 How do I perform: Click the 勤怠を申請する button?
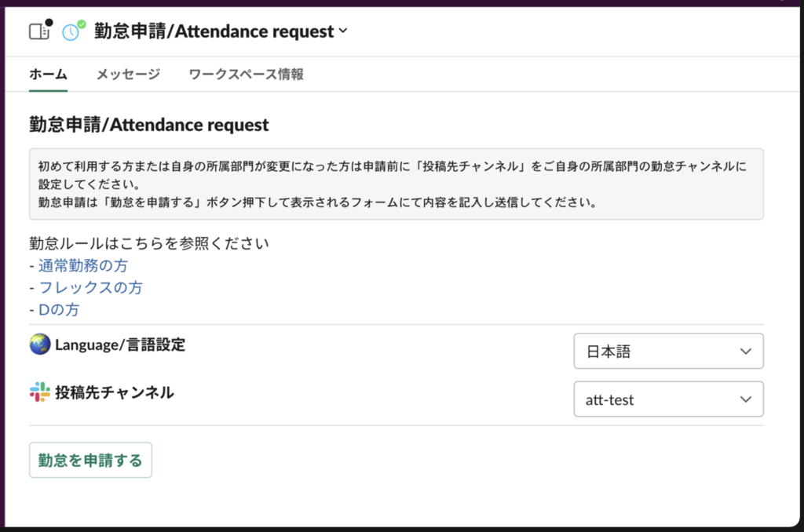90,461
